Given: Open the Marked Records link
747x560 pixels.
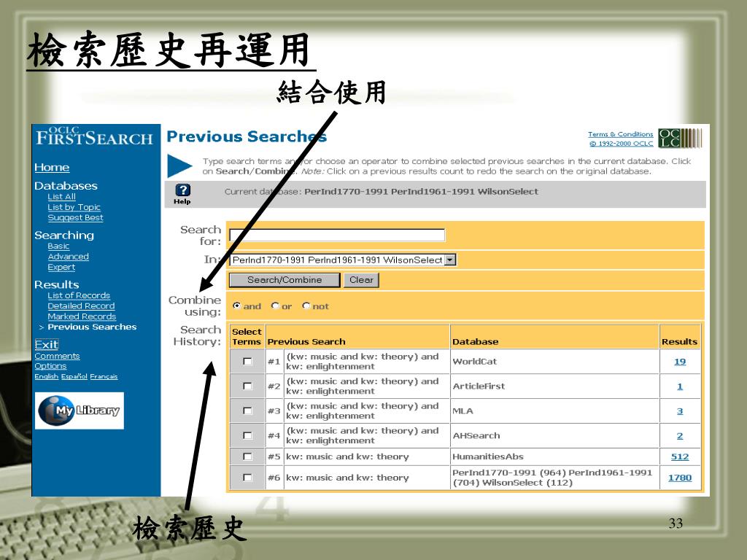Looking at the screenshot, I should click(82, 316).
